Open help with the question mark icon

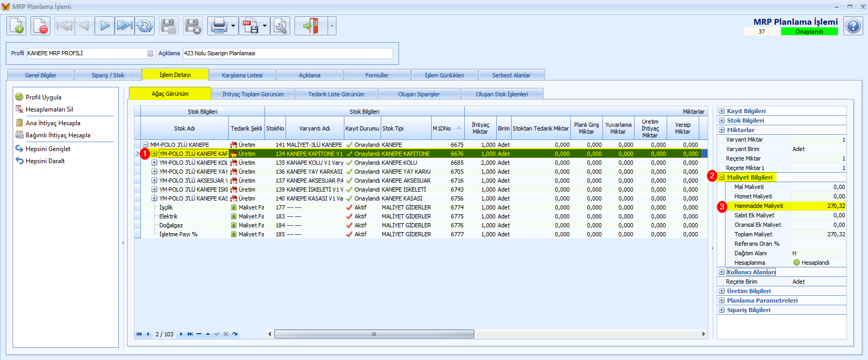click(x=853, y=25)
